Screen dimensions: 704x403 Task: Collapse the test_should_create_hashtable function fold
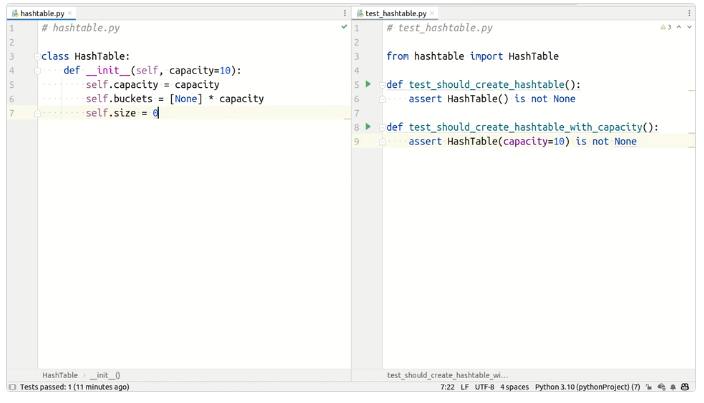pos(382,85)
